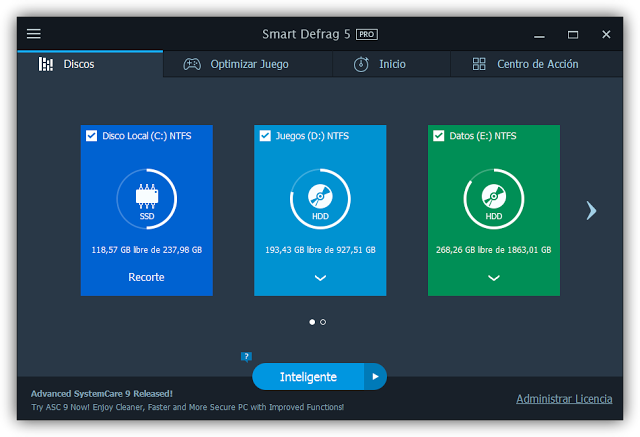This screenshot has height=437, width=640.
Task: Uncheck Juegos (D:) NTFS checkbox
Action: click(x=265, y=135)
